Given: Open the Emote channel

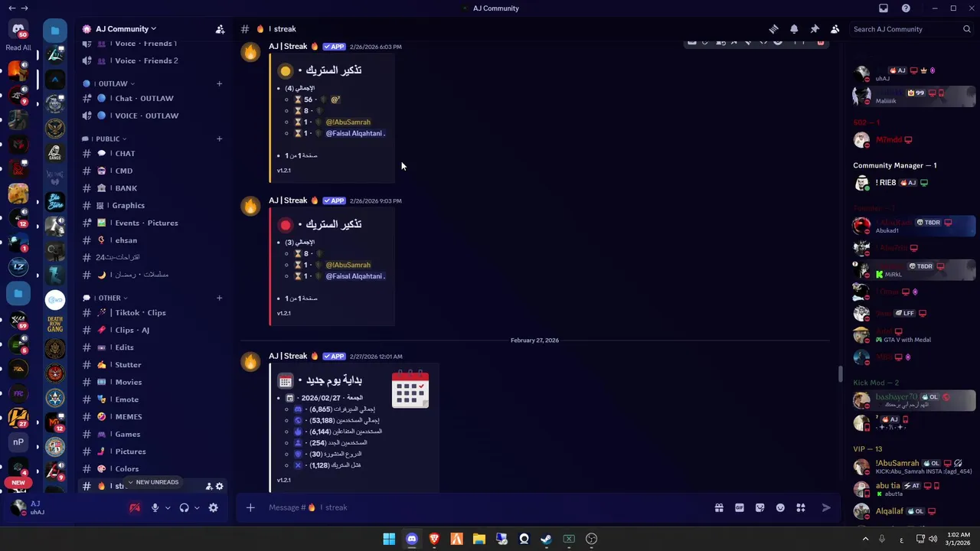Looking at the screenshot, I should click(152, 399).
